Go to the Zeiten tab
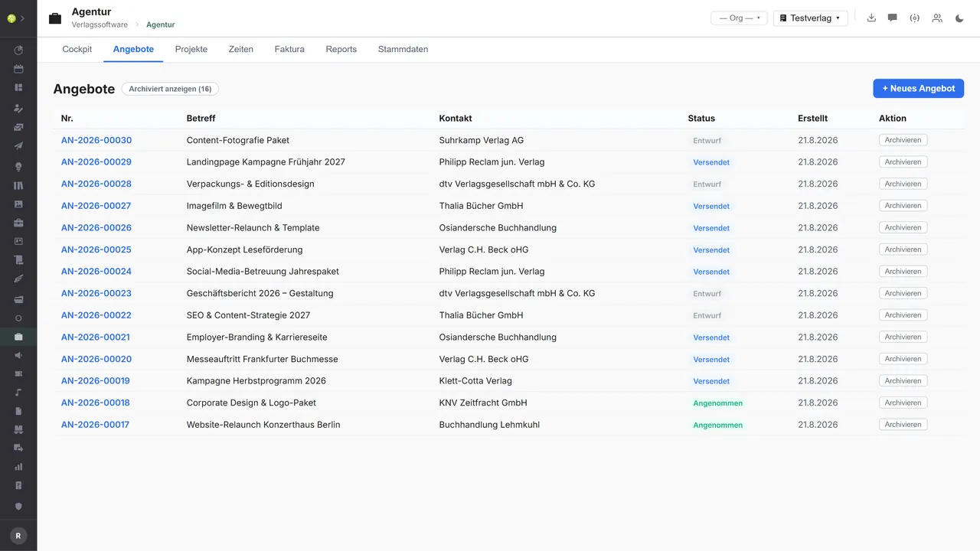 (x=241, y=49)
